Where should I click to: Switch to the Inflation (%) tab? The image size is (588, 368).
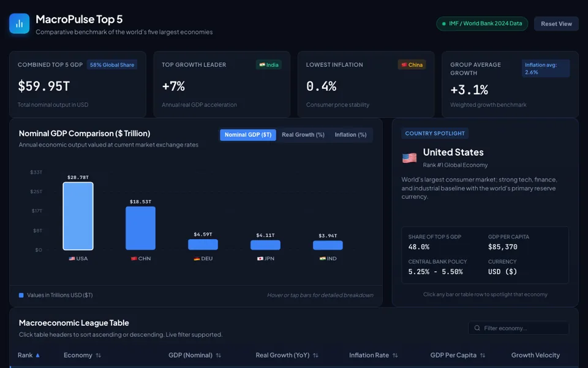pyautogui.click(x=350, y=135)
